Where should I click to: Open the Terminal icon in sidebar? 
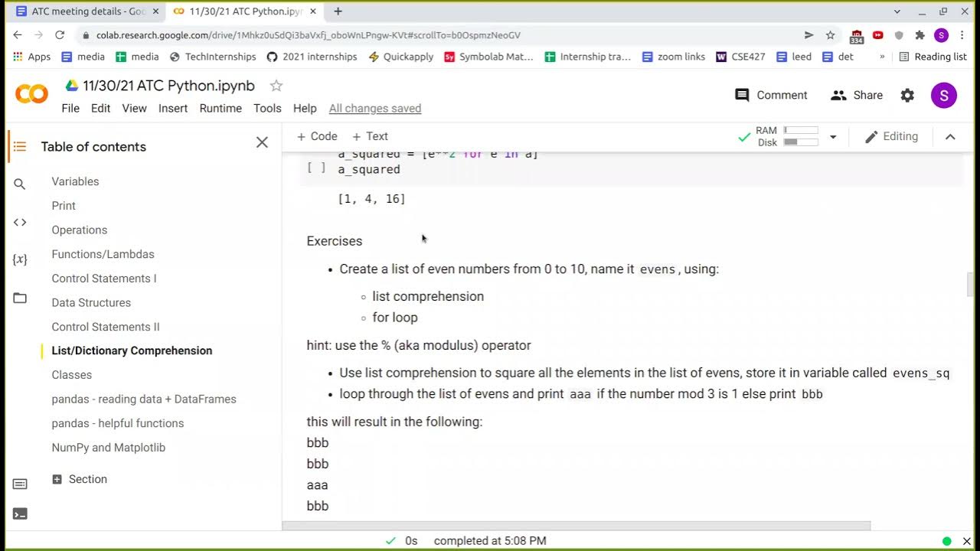coord(20,514)
